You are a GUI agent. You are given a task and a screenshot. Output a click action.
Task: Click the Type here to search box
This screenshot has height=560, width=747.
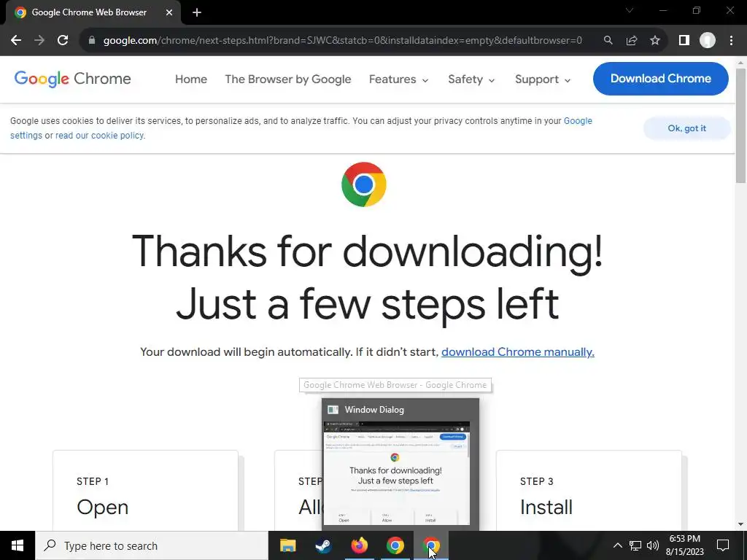[152, 545]
